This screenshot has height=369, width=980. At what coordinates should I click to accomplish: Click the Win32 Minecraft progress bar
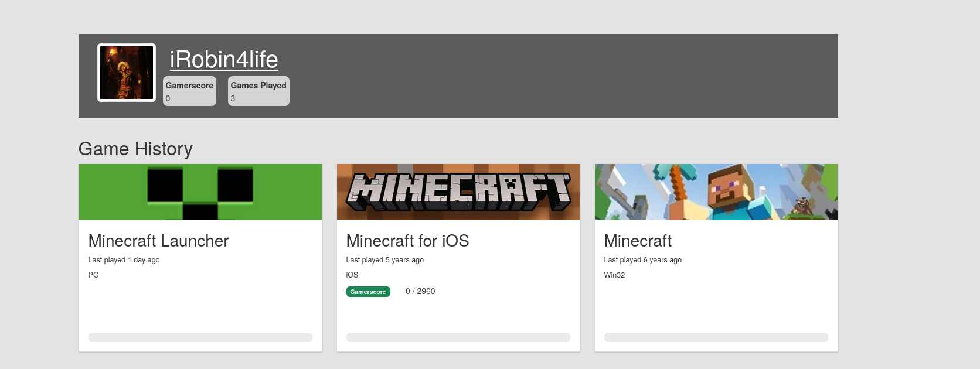pyautogui.click(x=716, y=337)
